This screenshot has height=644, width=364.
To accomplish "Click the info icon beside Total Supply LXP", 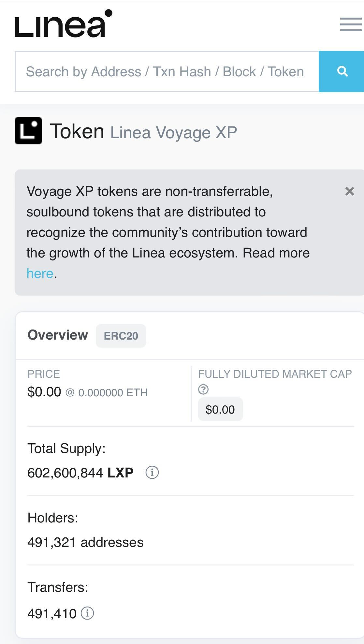I will 152,472.
